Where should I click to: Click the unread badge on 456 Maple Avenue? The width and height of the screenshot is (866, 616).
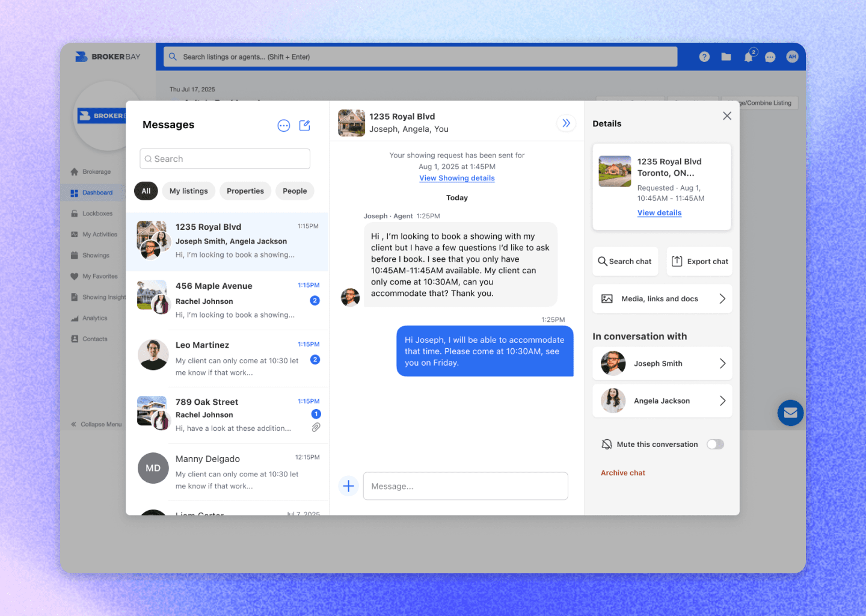pyautogui.click(x=315, y=300)
